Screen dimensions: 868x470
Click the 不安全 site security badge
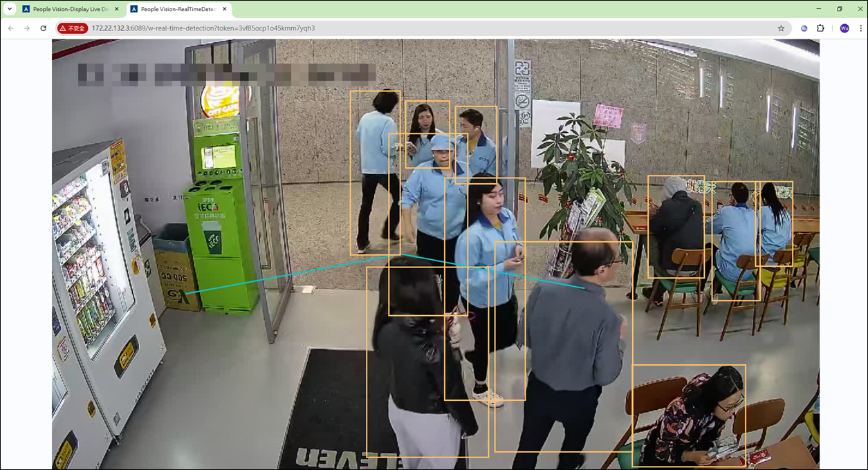coord(73,28)
